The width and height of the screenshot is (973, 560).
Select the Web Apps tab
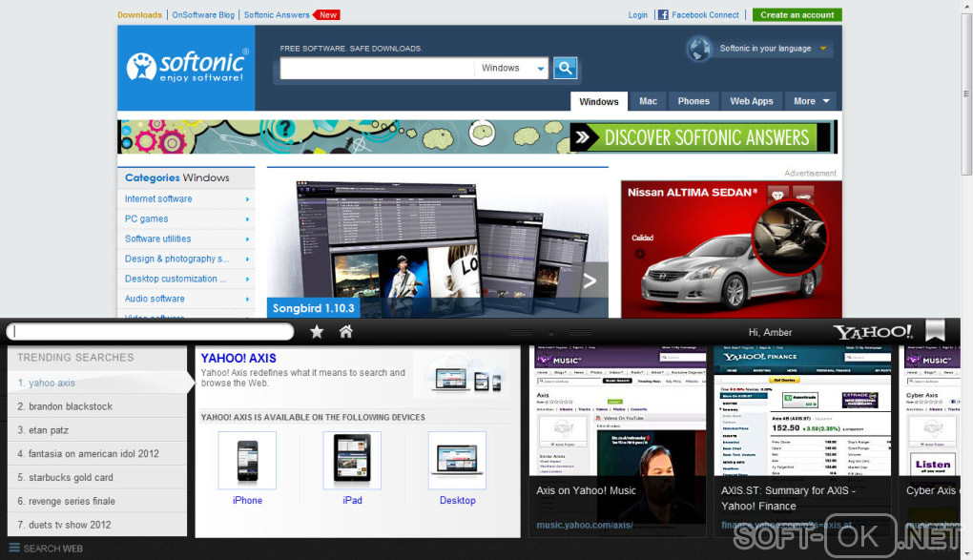(x=752, y=101)
